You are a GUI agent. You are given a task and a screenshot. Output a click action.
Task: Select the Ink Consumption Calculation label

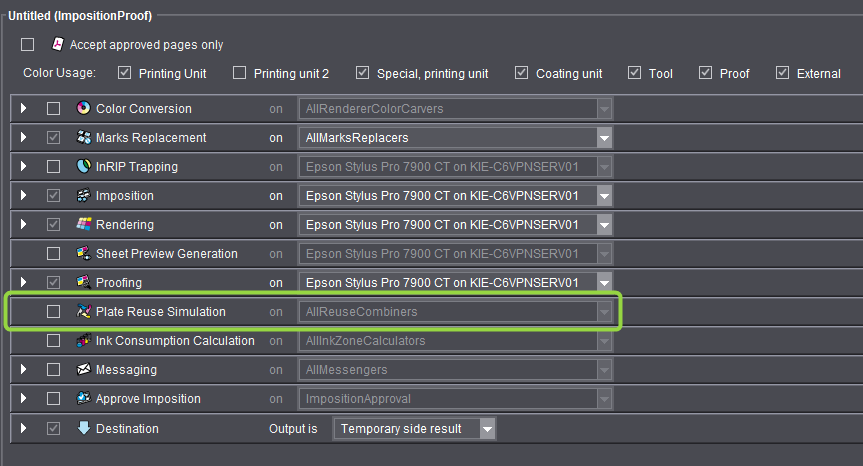[x=175, y=341]
